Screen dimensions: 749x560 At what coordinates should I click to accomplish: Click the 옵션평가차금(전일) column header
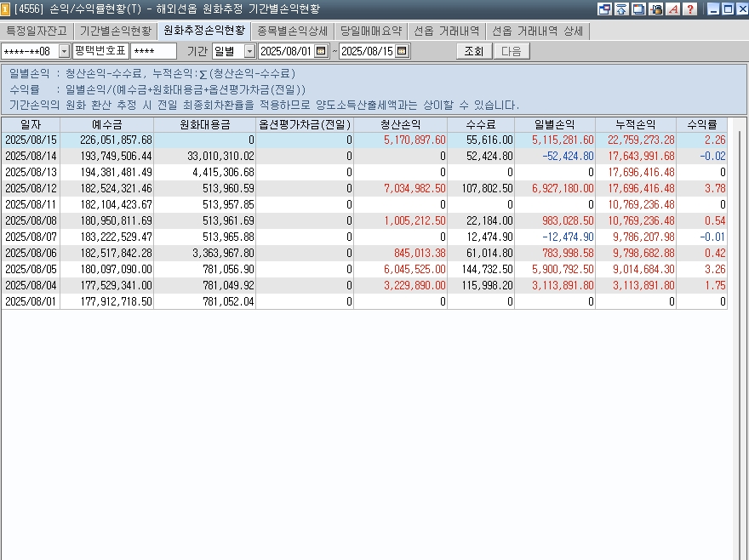click(x=305, y=125)
